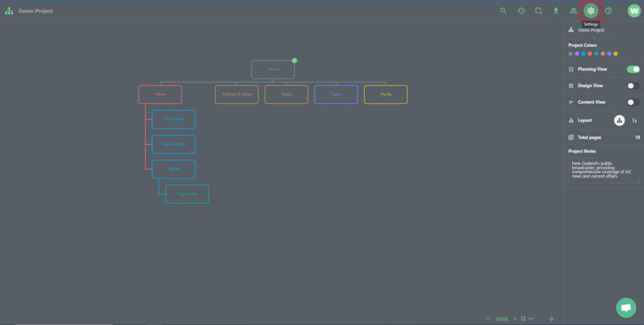Select the horizontal list layout icon
644x325 pixels.
point(635,120)
